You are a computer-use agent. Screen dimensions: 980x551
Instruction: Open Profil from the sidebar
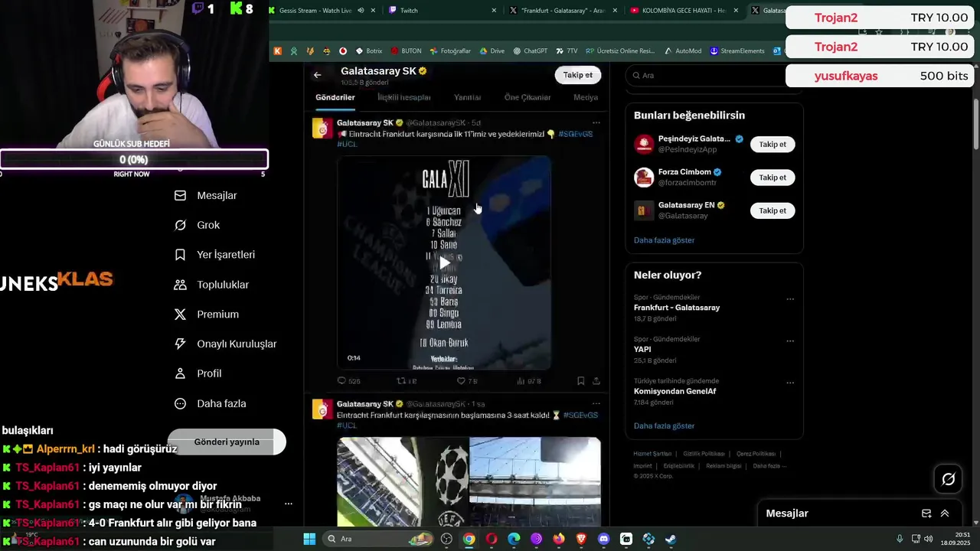(198, 373)
